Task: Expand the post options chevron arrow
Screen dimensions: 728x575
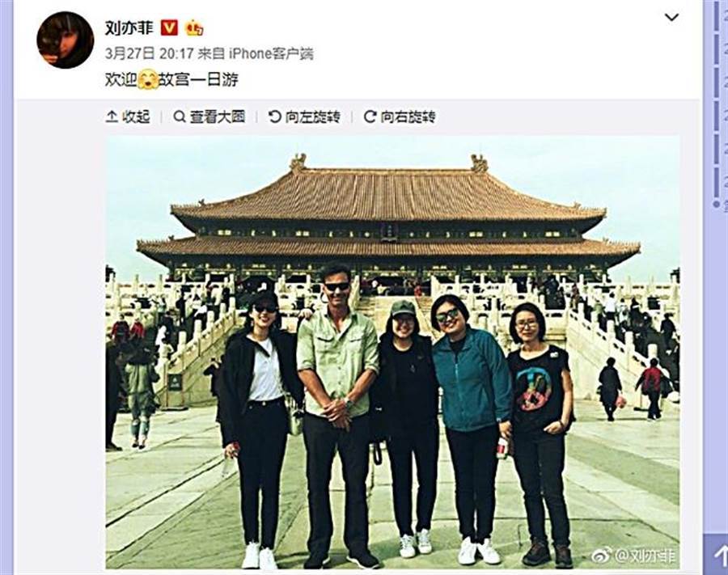Action: (672, 18)
